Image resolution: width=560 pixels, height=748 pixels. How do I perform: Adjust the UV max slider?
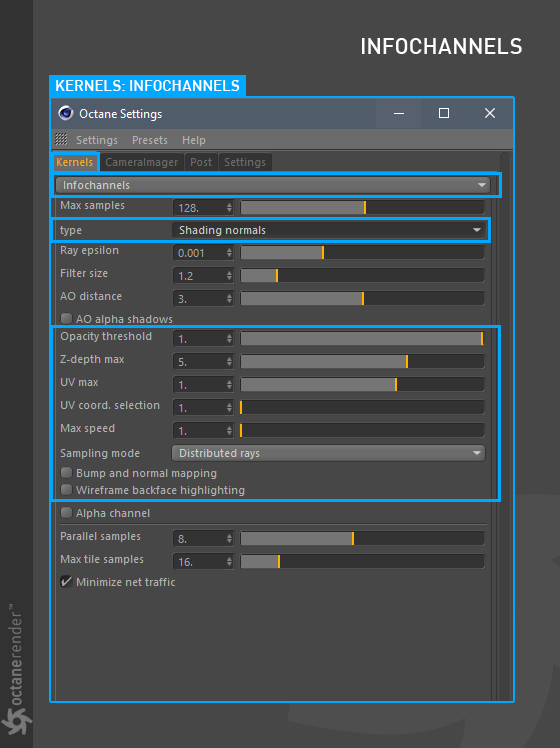point(363,384)
